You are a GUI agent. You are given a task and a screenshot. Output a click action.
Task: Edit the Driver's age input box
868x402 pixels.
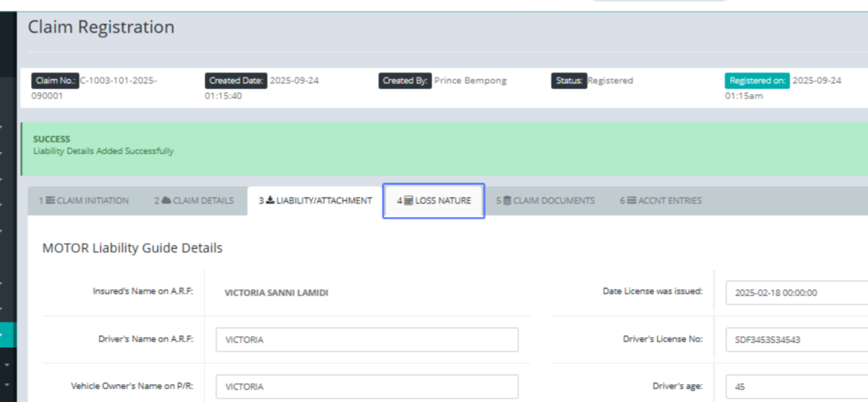(796, 387)
